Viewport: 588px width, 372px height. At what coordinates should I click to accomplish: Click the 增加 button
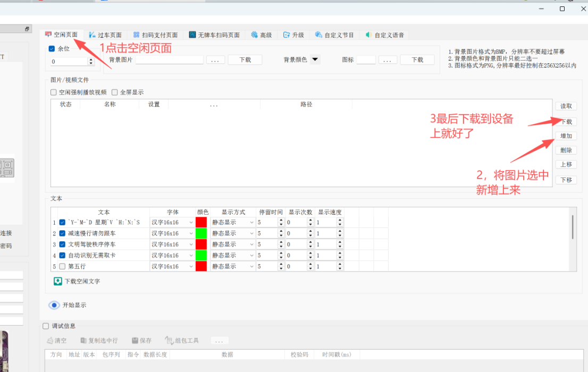(x=566, y=136)
